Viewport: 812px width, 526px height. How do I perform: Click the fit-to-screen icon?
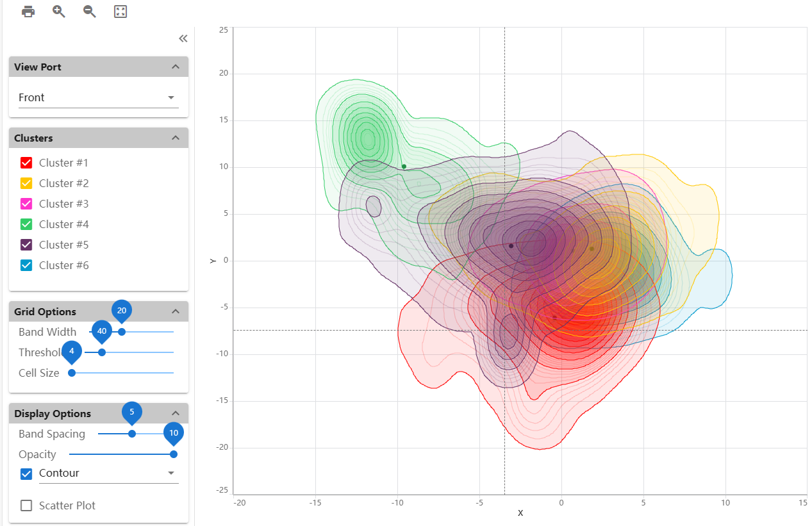point(120,12)
